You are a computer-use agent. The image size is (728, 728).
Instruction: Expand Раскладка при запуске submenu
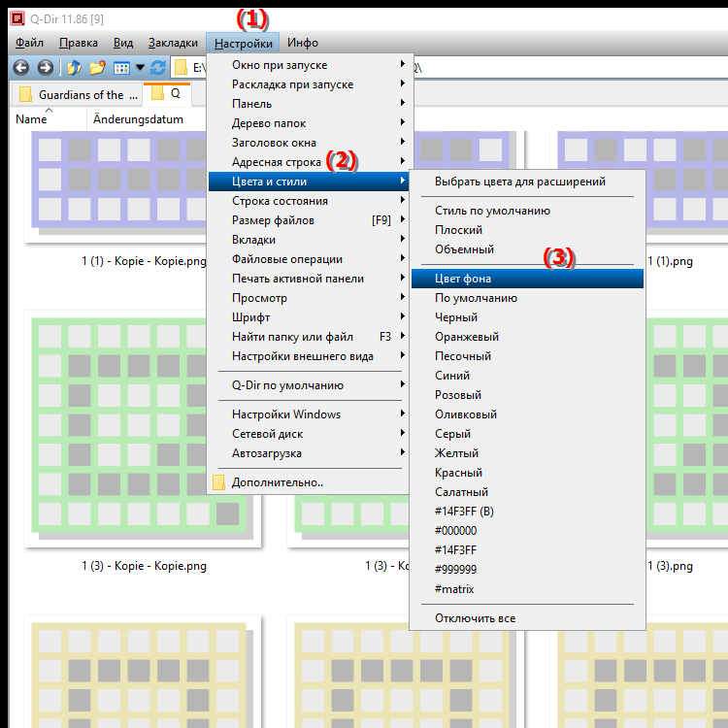click(309, 84)
